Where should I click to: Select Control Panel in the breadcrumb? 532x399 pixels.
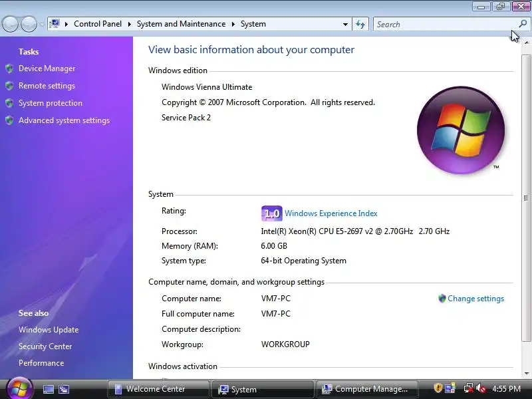(98, 24)
